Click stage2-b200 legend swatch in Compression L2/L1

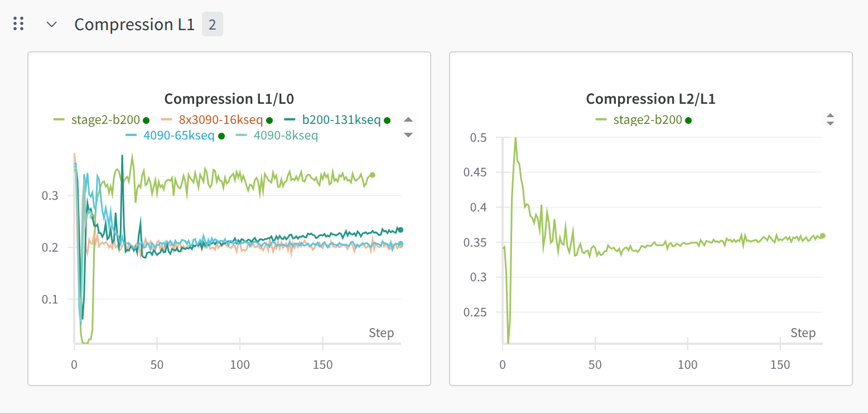click(602, 119)
